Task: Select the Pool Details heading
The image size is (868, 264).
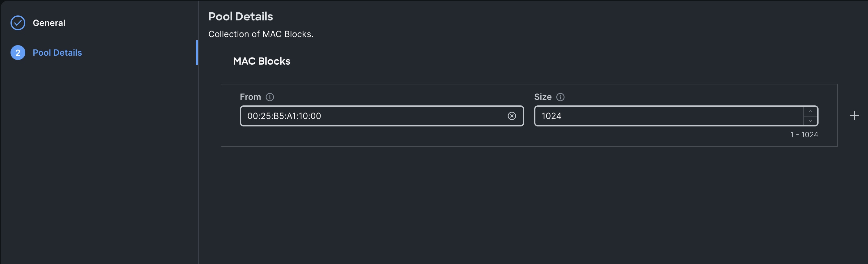Action: 241,16
